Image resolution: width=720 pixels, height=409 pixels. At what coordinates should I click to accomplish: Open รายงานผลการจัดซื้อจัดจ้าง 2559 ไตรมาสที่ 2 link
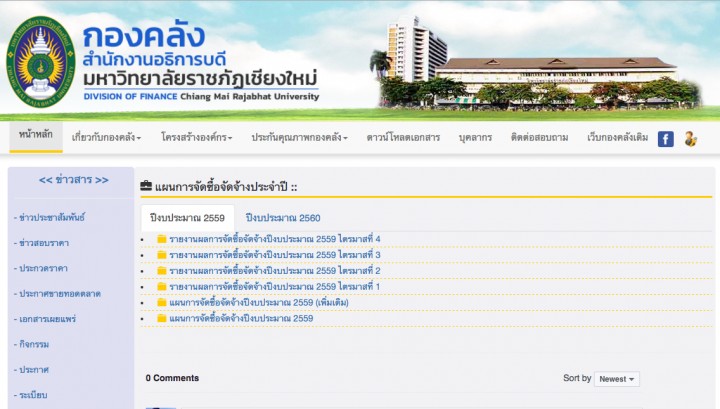coord(275,270)
